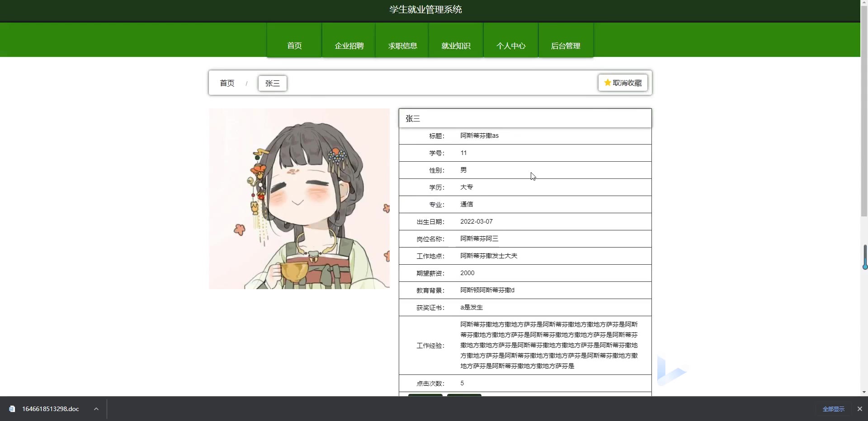
Task: Click education background 阿斯顿阿斯蒂芬撒d
Action: pyautogui.click(x=487, y=290)
